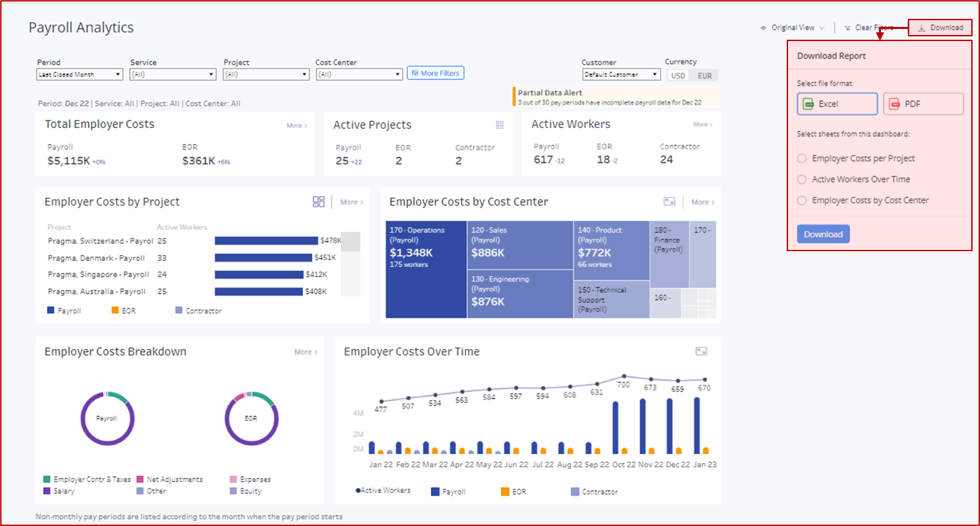Open the Original View menu
The image size is (980, 526).
click(792, 27)
